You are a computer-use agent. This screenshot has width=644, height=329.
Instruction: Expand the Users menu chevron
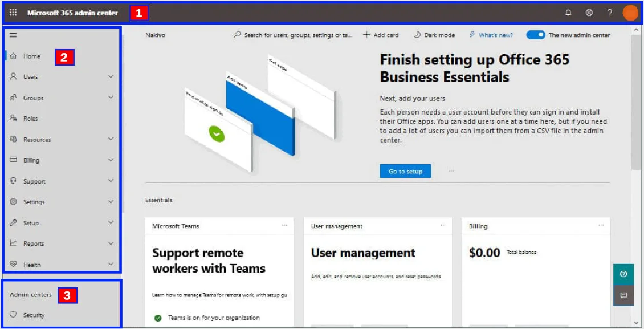(111, 76)
